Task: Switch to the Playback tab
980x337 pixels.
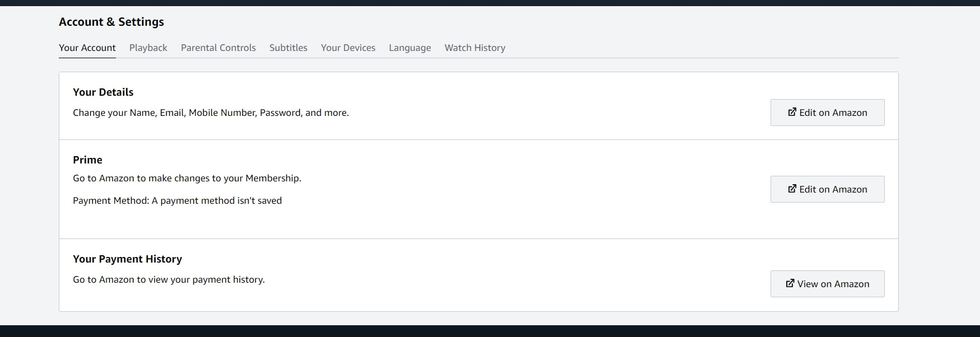Action: (148, 48)
